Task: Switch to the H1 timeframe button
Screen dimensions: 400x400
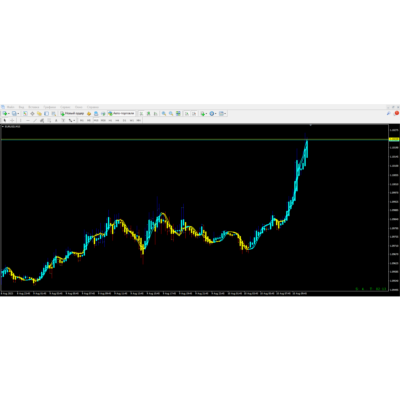Action: (110, 120)
